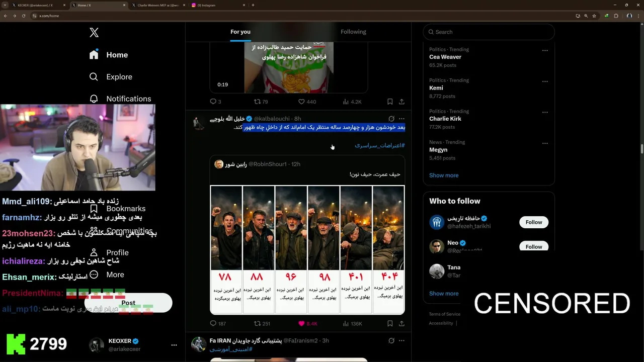Select the KEOXER X browser tab

coord(38,5)
